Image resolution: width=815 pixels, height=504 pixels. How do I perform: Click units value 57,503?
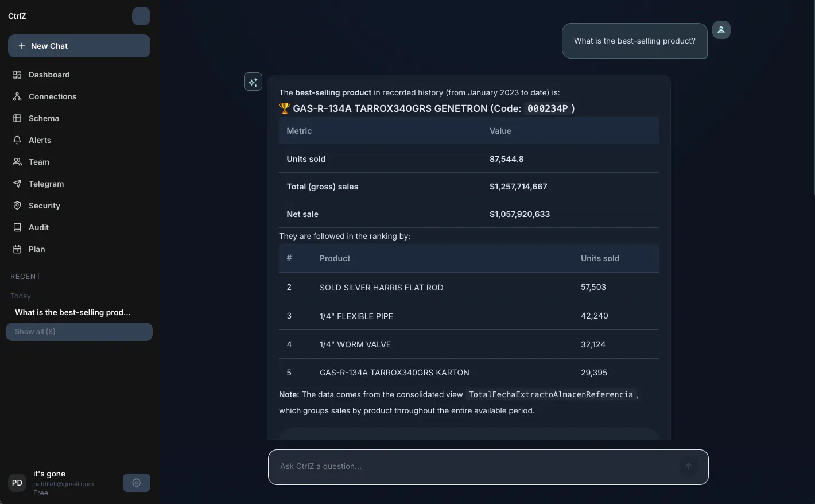pos(593,287)
